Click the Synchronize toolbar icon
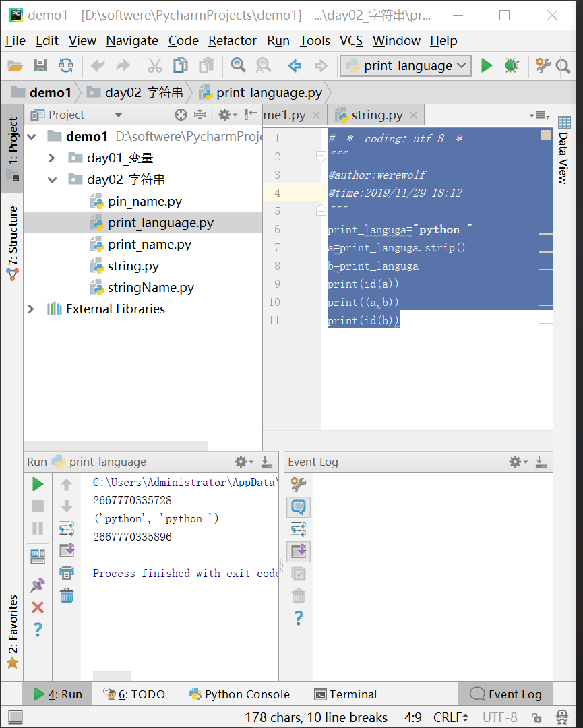Viewport: 583px width, 728px height. (66, 65)
